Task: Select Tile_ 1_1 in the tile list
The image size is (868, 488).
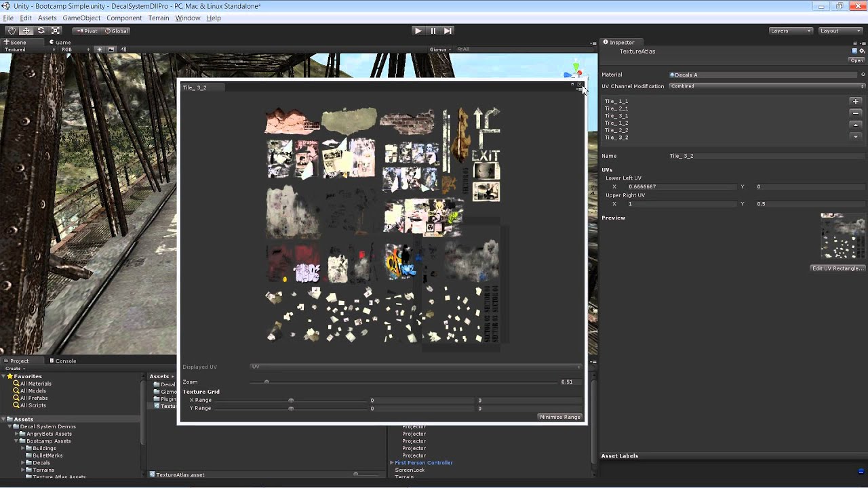Action: tap(615, 100)
